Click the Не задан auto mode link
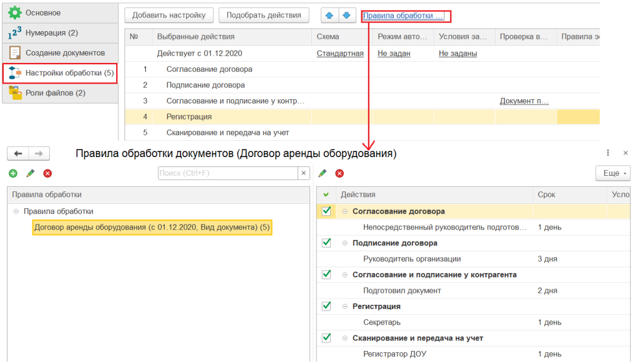 pos(394,54)
